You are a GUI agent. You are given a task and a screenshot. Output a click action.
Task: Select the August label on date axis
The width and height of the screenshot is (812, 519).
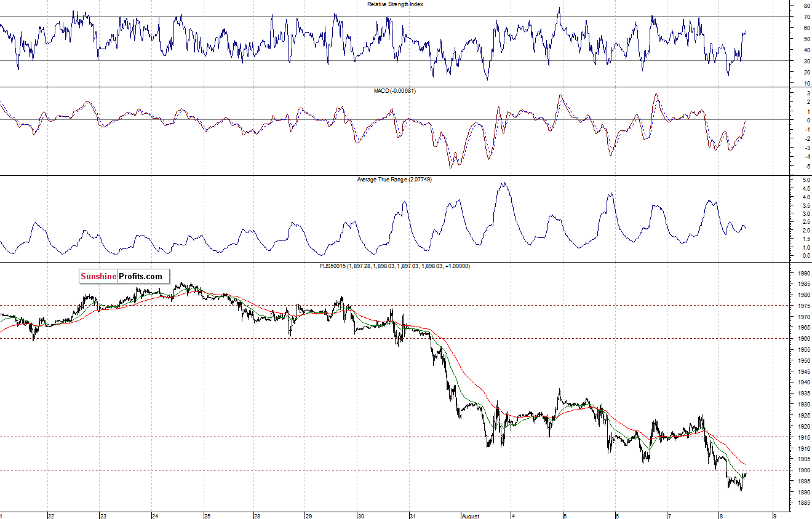471,516
